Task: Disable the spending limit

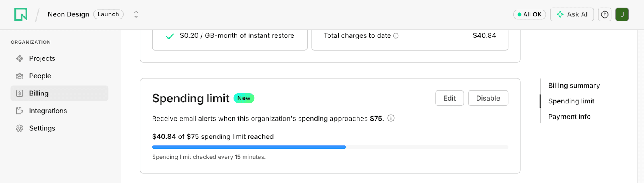Action: pyautogui.click(x=488, y=98)
